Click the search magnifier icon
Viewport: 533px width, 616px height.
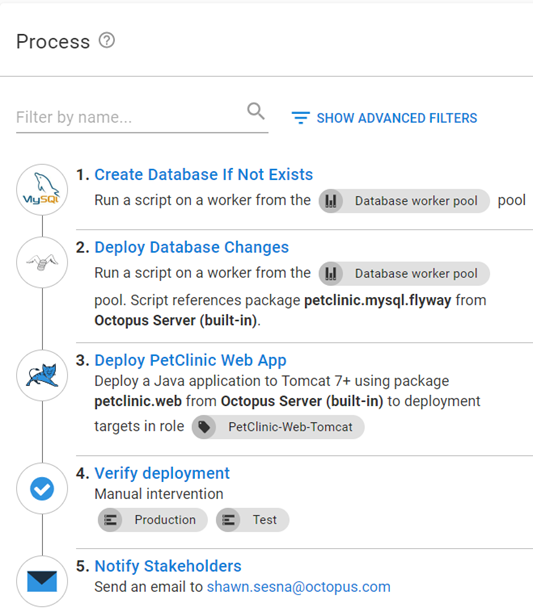pos(256,111)
